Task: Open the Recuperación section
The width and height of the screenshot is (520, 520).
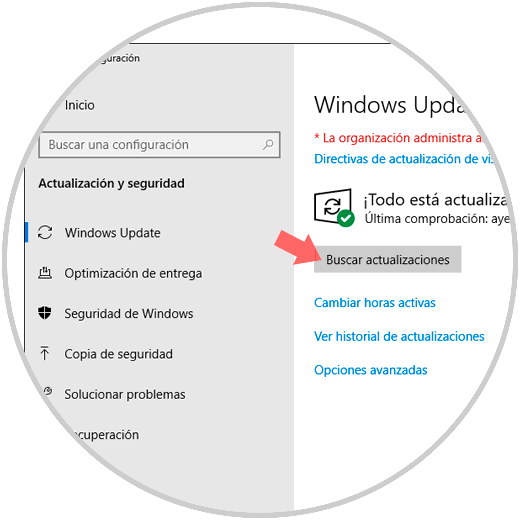Action: click(x=105, y=435)
